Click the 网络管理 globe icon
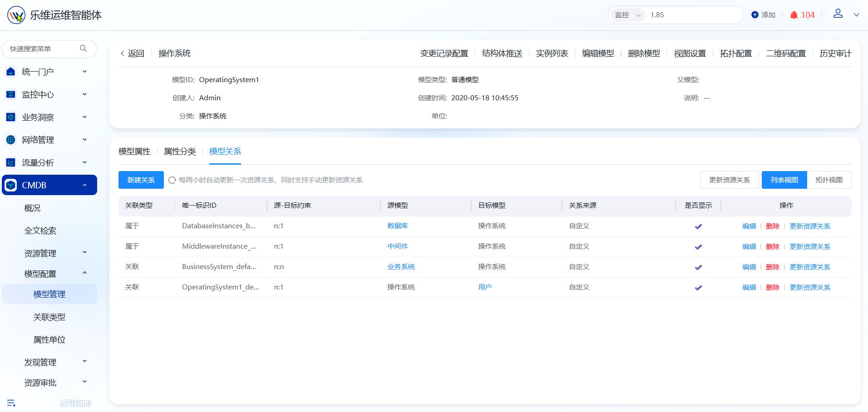 11,140
